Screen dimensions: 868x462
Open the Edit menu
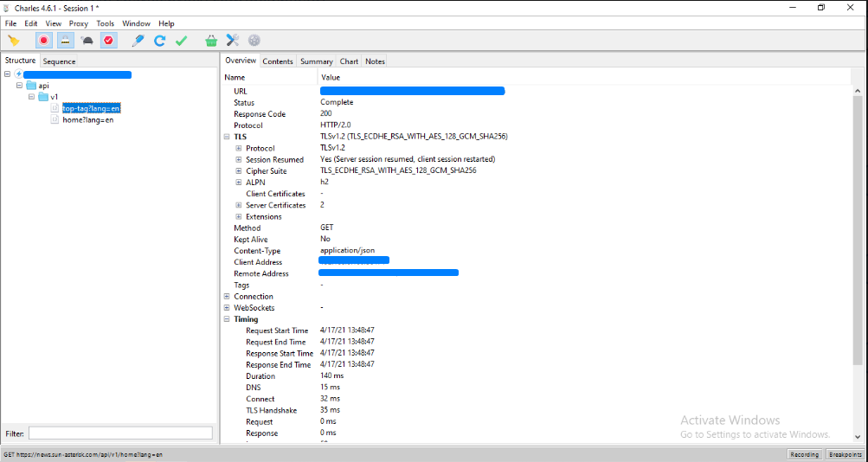(31, 23)
